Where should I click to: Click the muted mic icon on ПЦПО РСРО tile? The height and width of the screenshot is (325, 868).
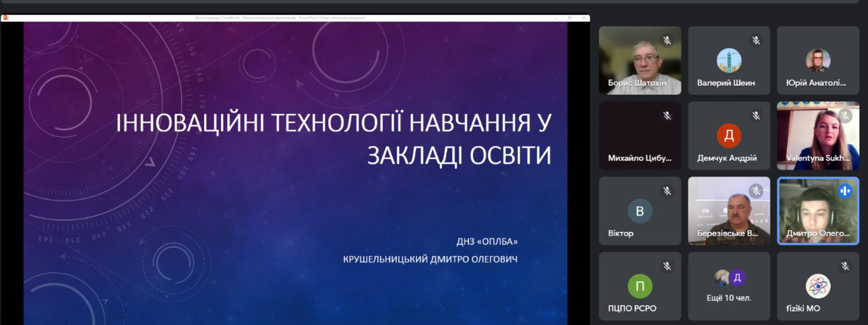(x=667, y=266)
